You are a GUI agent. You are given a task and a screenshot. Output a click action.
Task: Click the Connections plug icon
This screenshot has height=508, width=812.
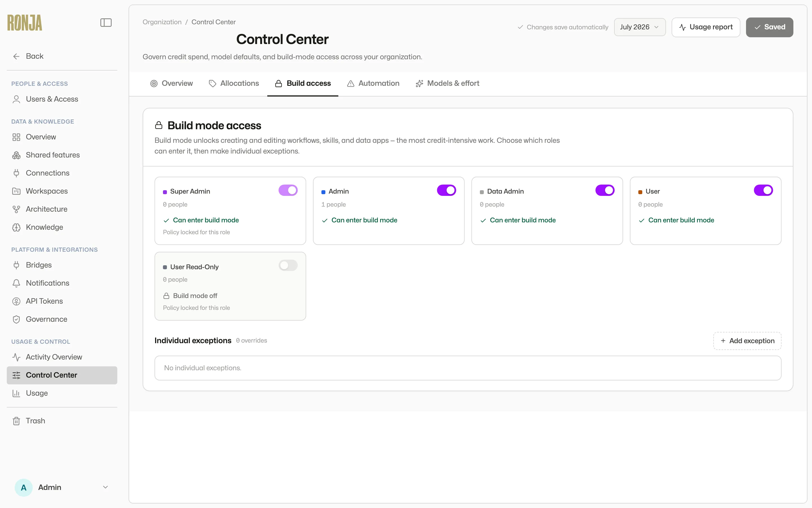pos(16,173)
